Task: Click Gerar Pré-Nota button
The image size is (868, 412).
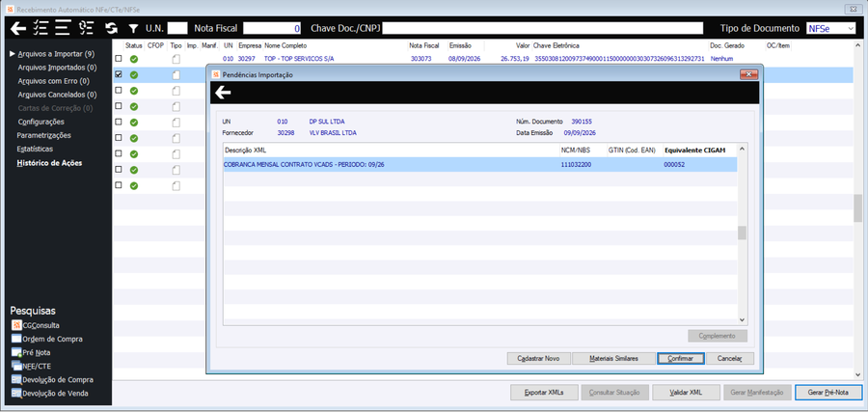Action: (x=828, y=392)
